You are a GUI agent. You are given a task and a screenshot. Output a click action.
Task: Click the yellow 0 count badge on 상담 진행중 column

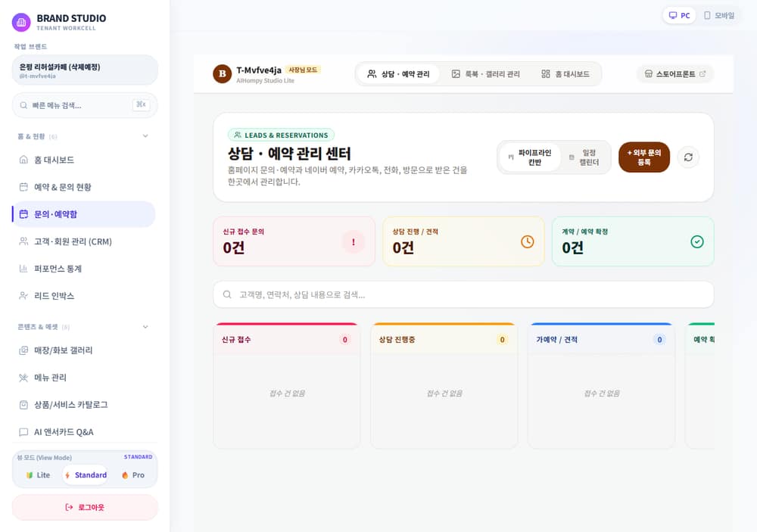pos(502,340)
